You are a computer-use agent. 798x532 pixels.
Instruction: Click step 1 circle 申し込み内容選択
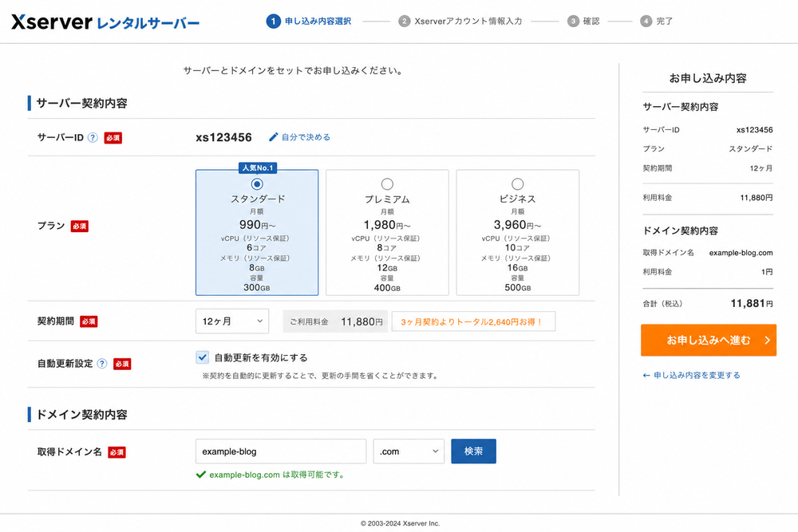pyautogui.click(x=273, y=22)
